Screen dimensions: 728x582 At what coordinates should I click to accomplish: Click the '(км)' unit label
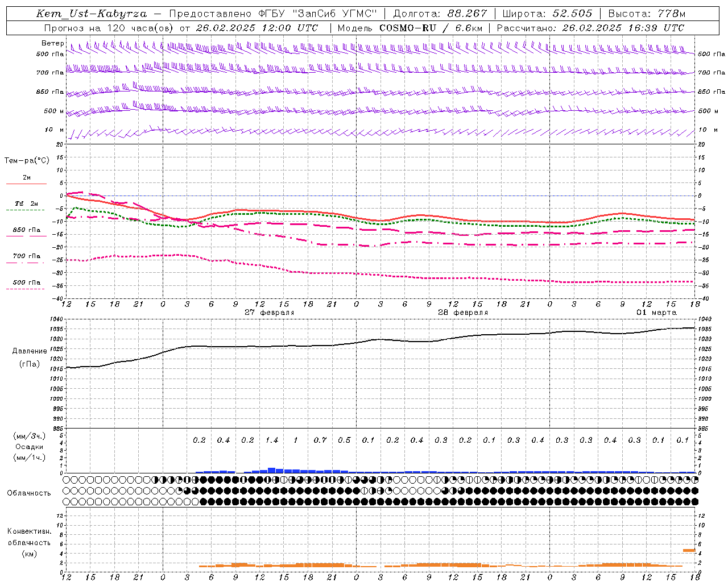(29, 554)
